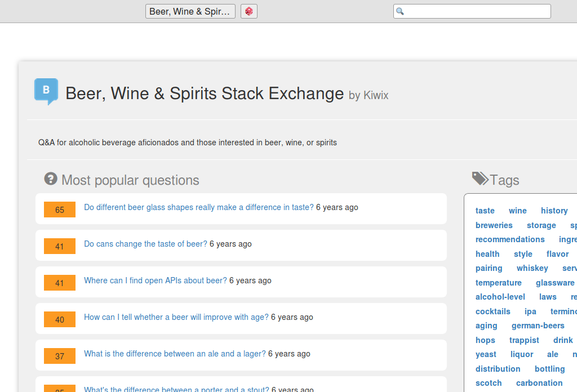The image size is (577, 392).
Task: Select the 'wine' tag
Action: click(x=518, y=211)
